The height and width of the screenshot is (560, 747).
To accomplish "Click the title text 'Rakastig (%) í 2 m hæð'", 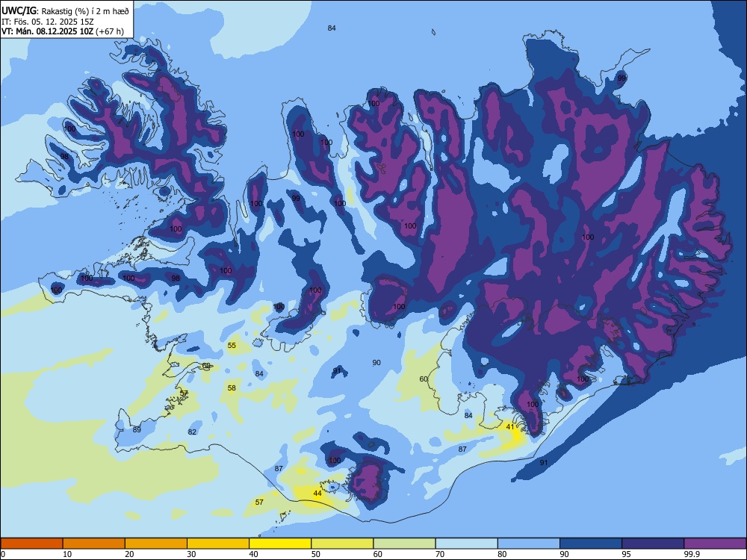I will pyautogui.click(x=85, y=11).
